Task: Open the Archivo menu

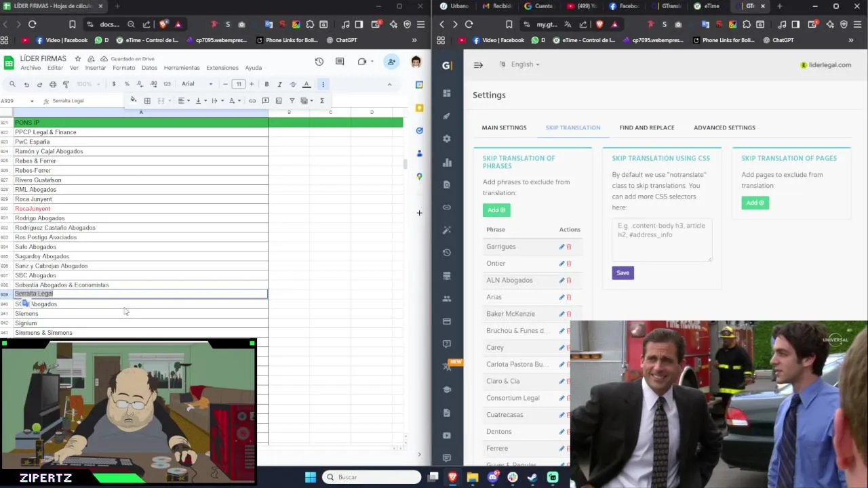Action: pyautogui.click(x=31, y=68)
